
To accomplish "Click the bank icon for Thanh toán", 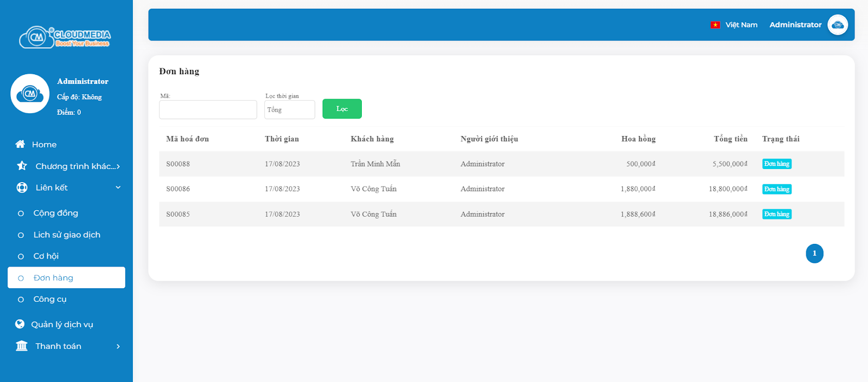I will click(22, 346).
